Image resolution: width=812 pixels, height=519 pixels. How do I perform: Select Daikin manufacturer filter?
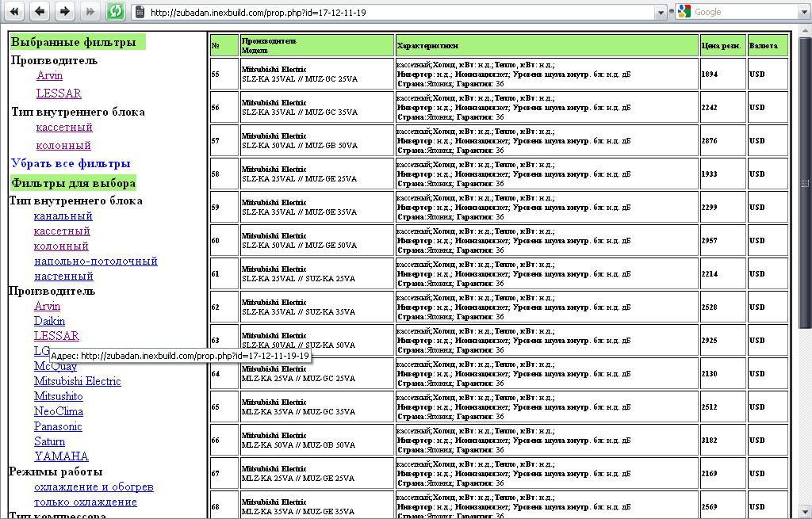pos(49,322)
